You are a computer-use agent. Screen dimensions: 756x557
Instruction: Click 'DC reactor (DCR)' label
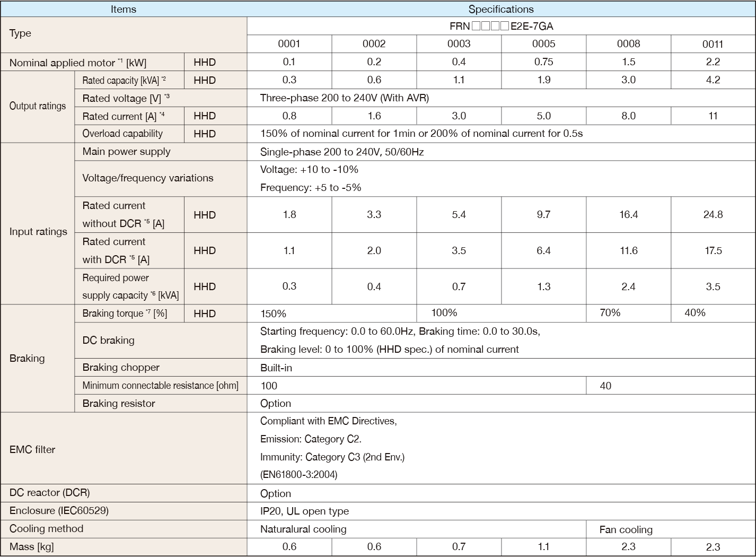coord(49,492)
